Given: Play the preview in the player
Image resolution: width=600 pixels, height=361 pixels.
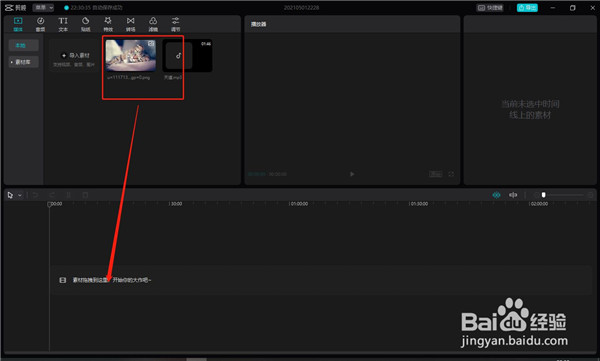Looking at the screenshot, I should click(x=352, y=174).
